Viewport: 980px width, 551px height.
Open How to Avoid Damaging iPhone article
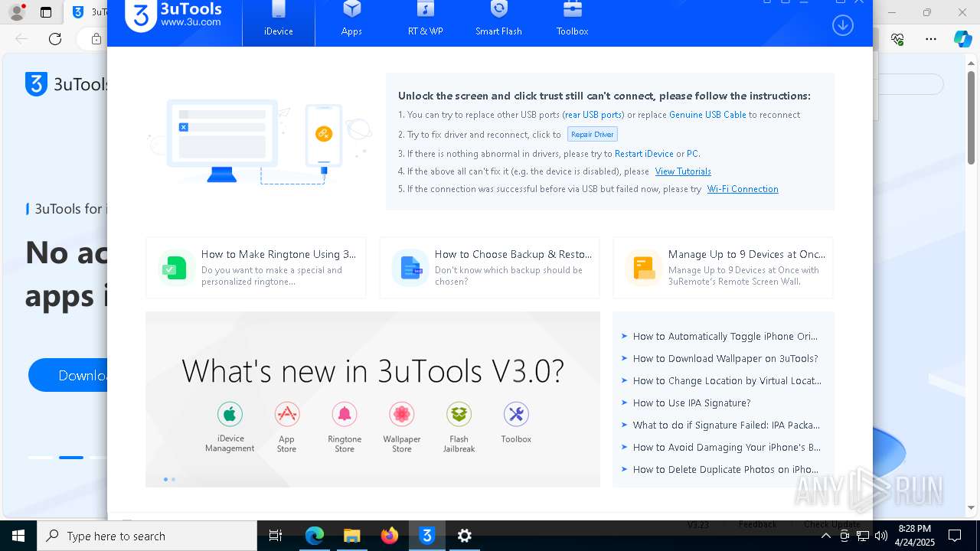(x=727, y=447)
